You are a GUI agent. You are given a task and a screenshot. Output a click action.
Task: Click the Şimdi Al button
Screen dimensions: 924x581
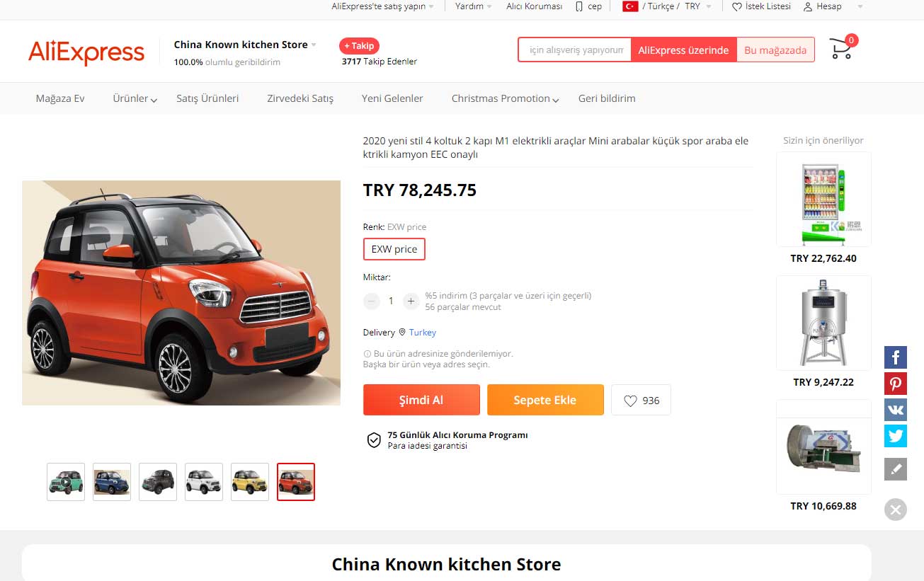pyautogui.click(x=421, y=400)
